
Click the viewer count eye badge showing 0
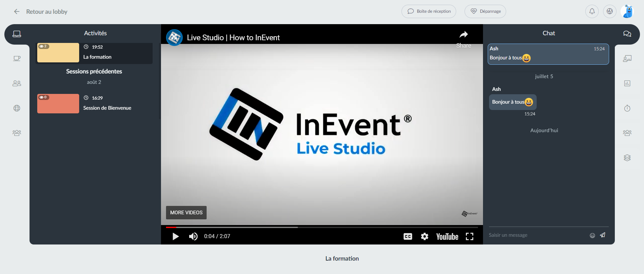pyautogui.click(x=44, y=97)
